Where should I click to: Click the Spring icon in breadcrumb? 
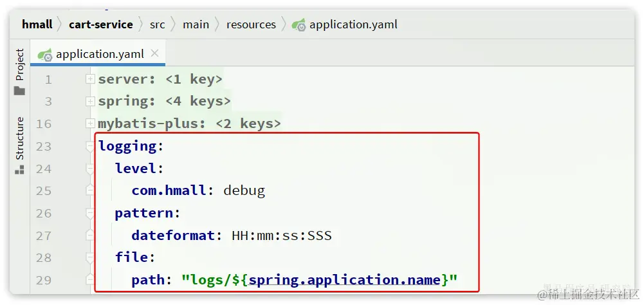tap(299, 26)
